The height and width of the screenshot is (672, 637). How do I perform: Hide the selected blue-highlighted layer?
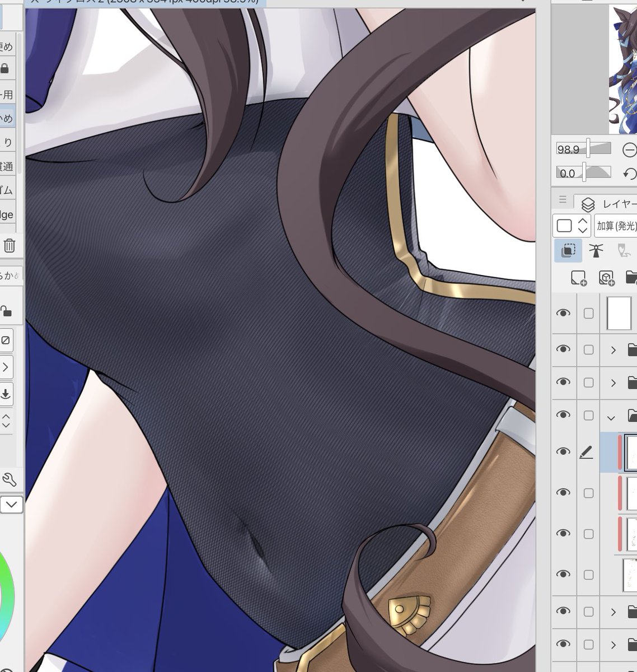click(563, 452)
